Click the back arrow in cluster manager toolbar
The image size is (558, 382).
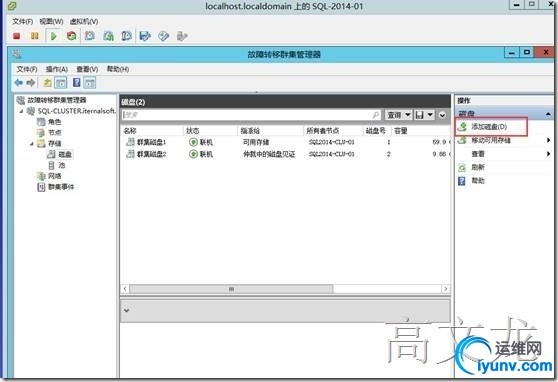click(x=19, y=83)
